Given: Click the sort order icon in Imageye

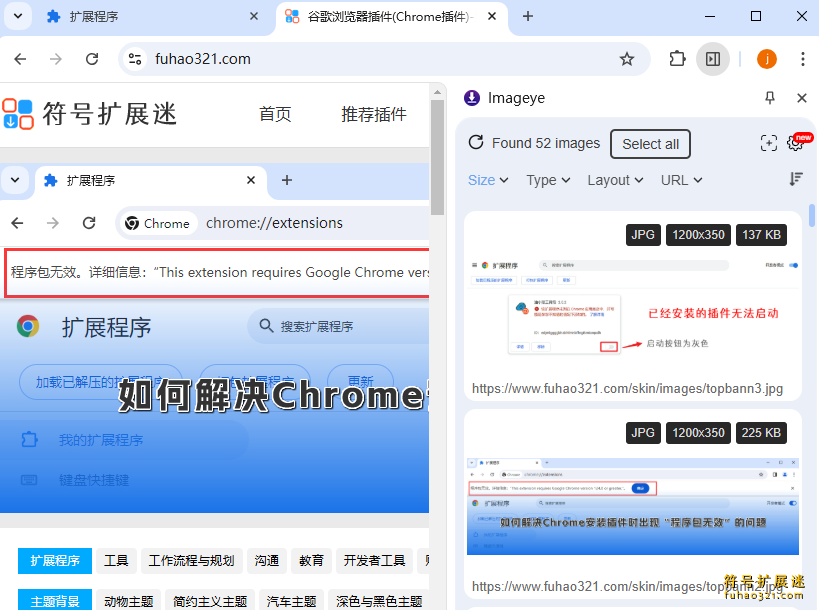Looking at the screenshot, I should click(795, 179).
